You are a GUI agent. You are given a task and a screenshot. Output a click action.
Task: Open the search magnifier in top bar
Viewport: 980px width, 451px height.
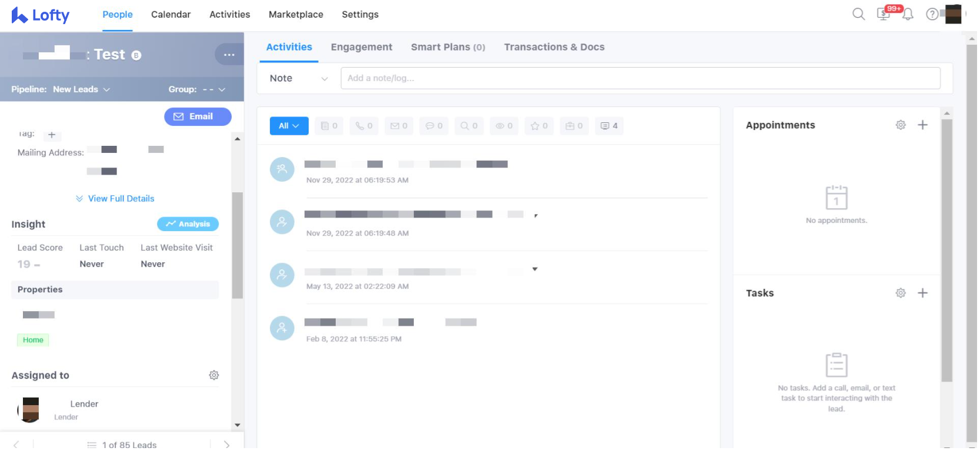858,14
